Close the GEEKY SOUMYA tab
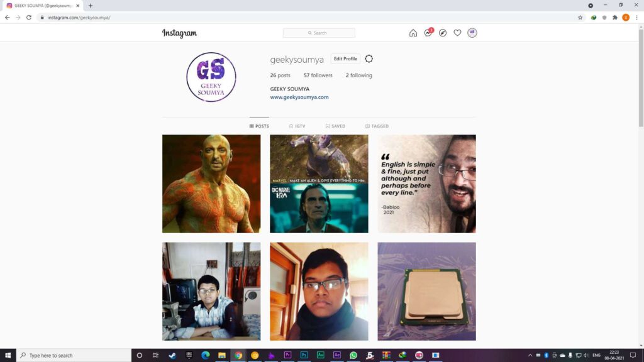 click(x=77, y=6)
